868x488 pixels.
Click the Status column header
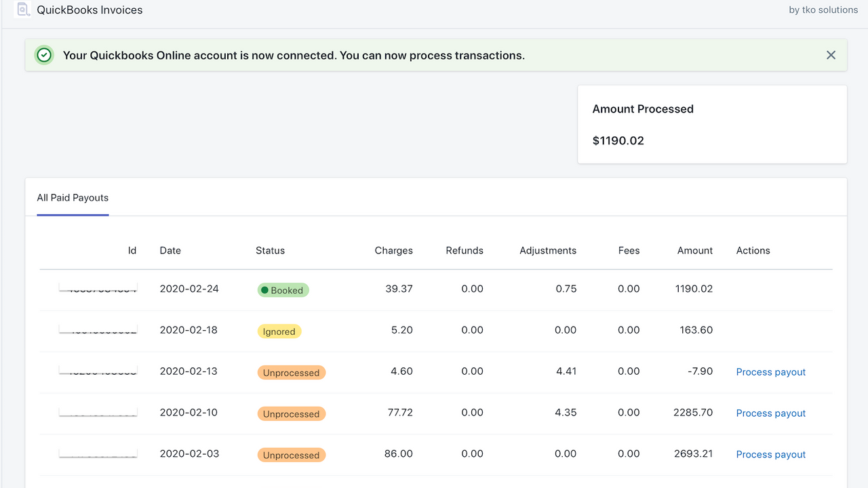[270, 250]
